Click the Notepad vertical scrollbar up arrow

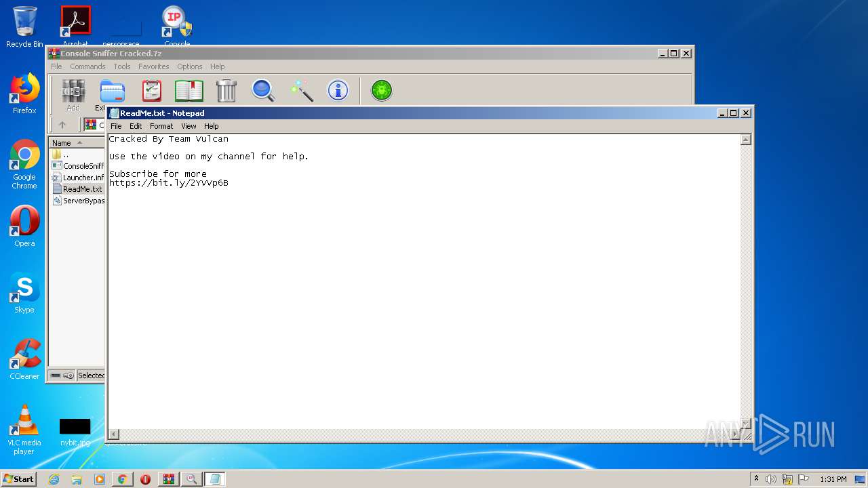pos(746,140)
